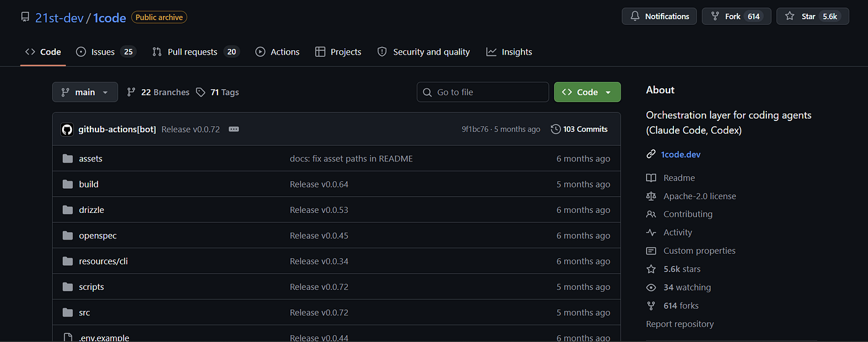
Task: Open the Contributing guidelines link
Action: pos(688,214)
